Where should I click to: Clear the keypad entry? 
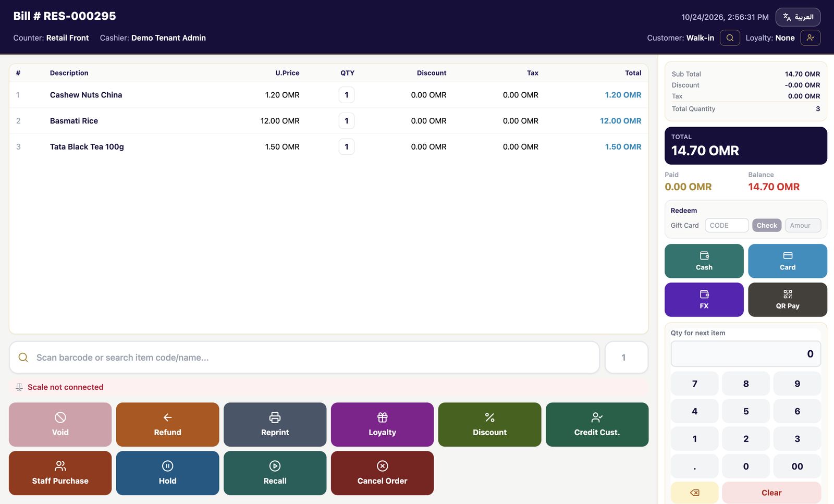[x=771, y=493]
